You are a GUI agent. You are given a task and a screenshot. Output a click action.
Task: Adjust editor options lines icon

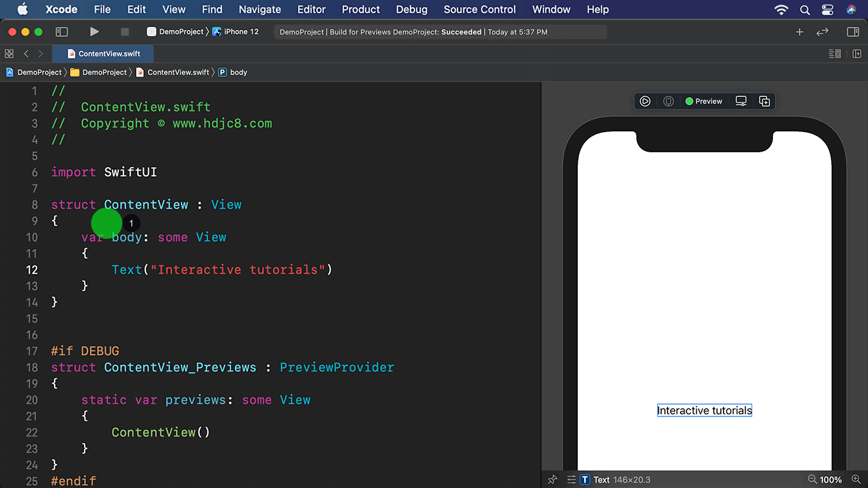click(835, 54)
